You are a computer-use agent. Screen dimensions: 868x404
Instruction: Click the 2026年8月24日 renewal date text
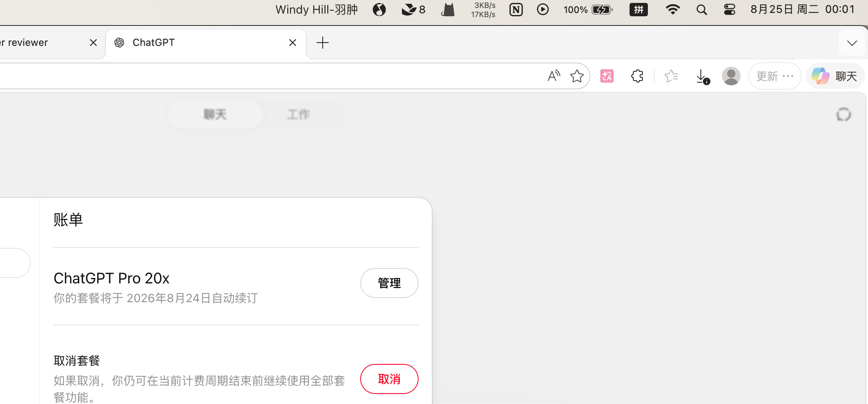click(x=169, y=298)
